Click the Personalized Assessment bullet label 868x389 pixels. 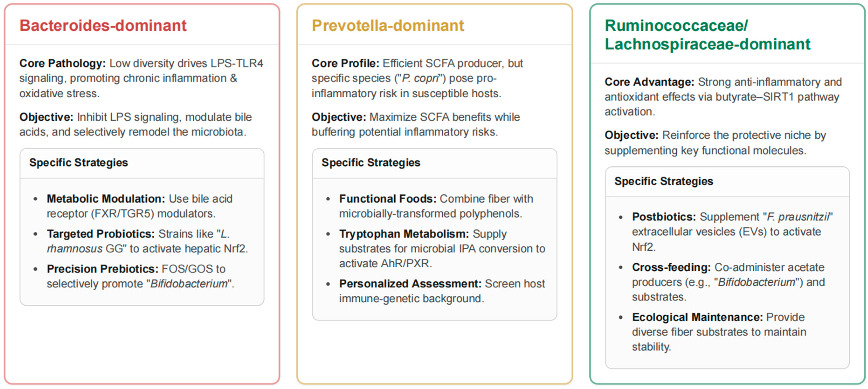point(410,283)
